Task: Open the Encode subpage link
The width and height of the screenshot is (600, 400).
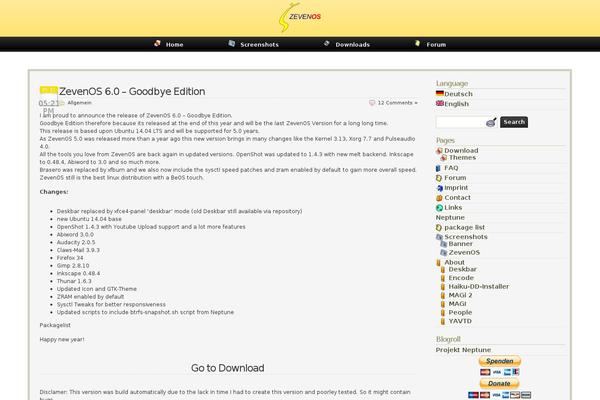Action: coord(461,278)
